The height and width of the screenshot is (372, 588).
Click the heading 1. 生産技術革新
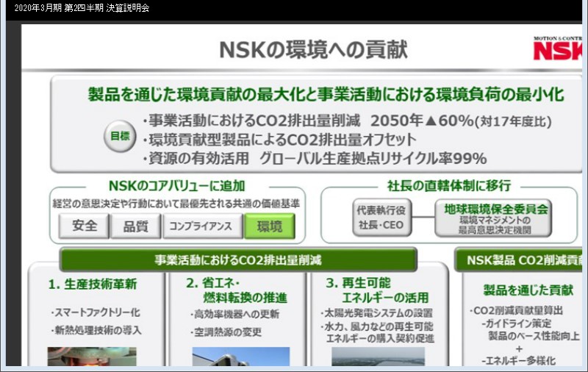(93, 285)
